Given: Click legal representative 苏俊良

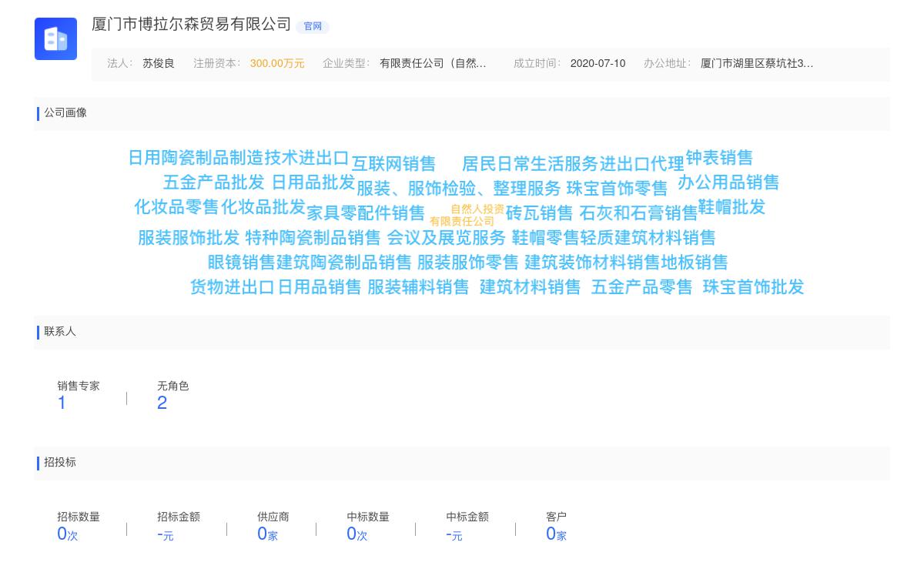Looking at the screenshot, I should tap(158, 64).
